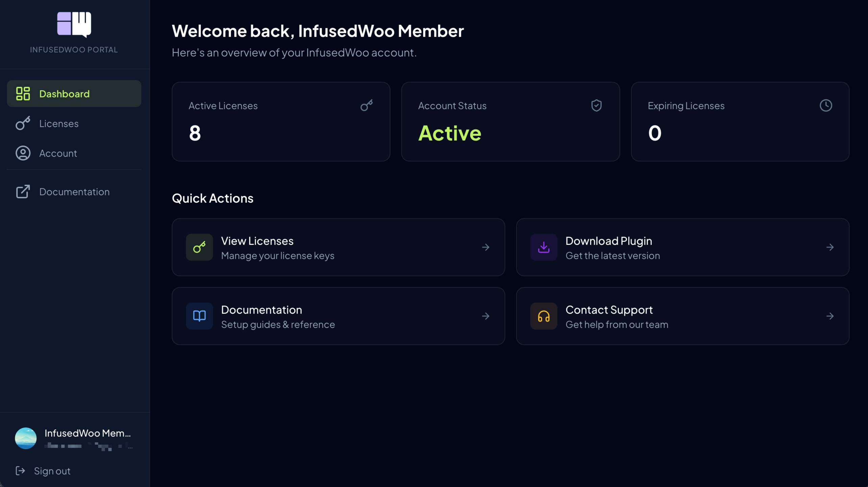This screenshot has width=868, height=487.
Task: Click the key icon on Active Licenses card
Action: (367, 105)
